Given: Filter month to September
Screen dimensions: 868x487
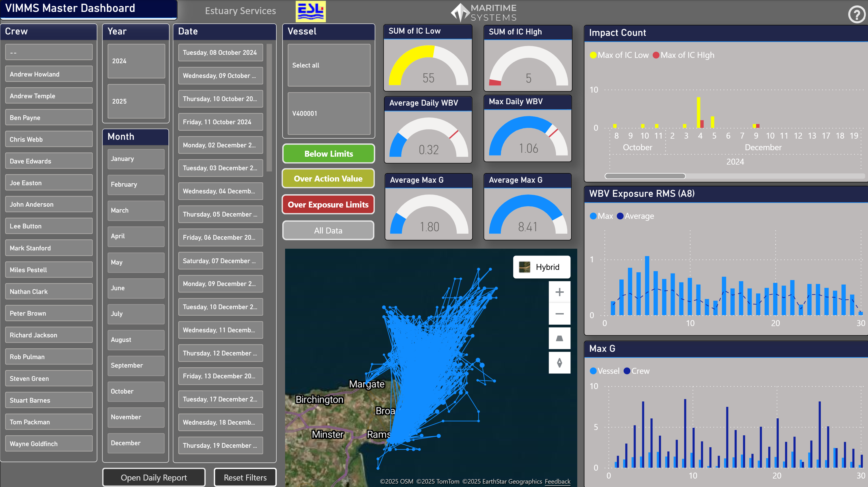Looking at the screenshot, I should point(136,365).
